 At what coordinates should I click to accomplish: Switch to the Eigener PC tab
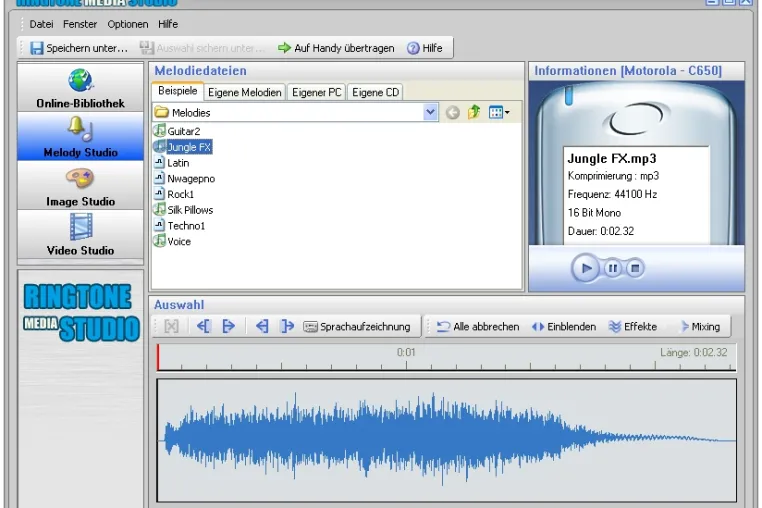(x=316, y=92)
